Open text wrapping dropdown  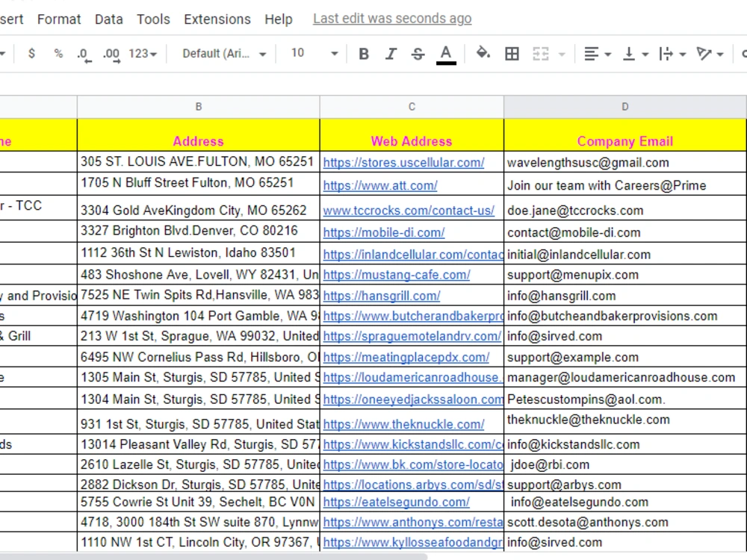pos(672,54)
